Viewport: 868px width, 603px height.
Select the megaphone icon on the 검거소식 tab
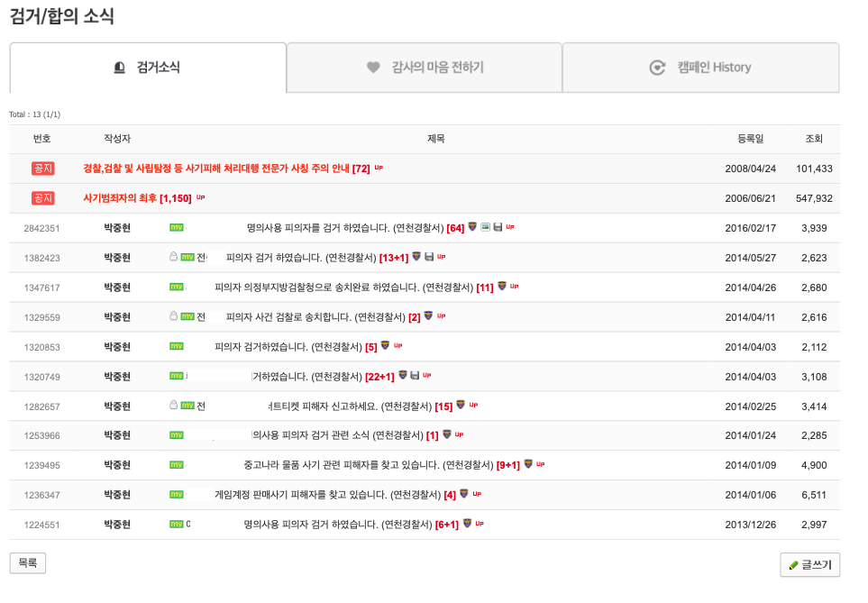click(118, 69)
